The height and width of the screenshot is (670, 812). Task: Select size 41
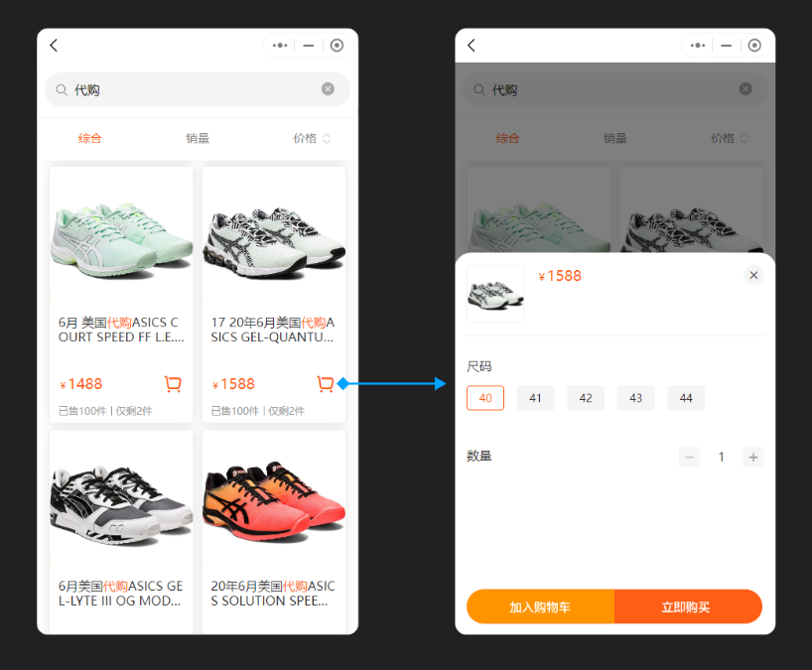(x=535, y=398)
